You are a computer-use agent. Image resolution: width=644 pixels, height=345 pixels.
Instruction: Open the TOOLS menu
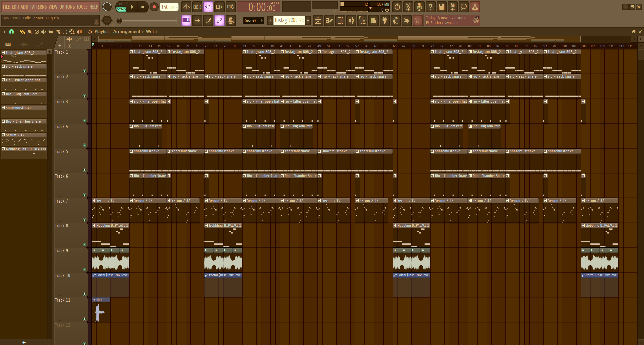[82, 7]
